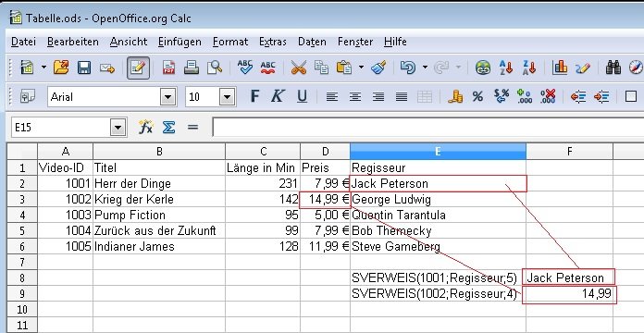Viewport: 644px width, 333px height.
Task: Apply Standard number format
Action: pyautogui.click(x=502, y=96)
